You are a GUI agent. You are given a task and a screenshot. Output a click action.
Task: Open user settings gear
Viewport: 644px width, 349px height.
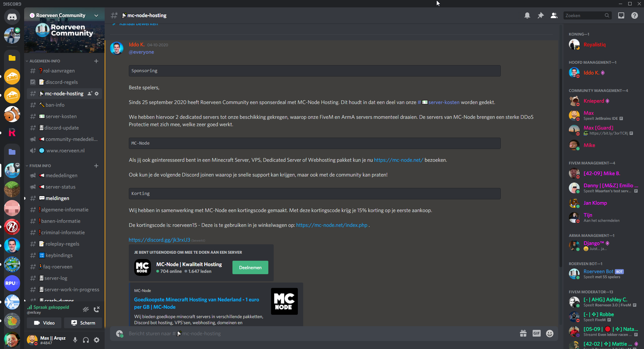(x=97, y=340)
